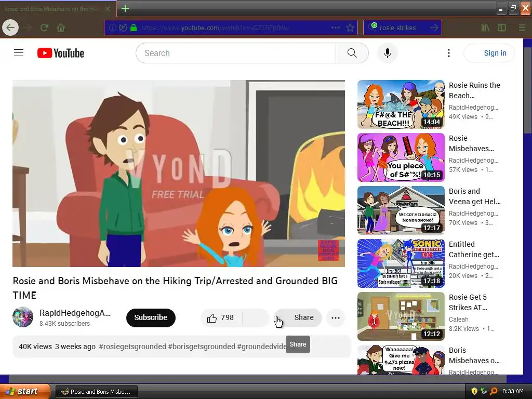Open Rosie Ruins the Beach thumbnail
The height and width of the screenshot is (399, 532).
click(401, 104)
